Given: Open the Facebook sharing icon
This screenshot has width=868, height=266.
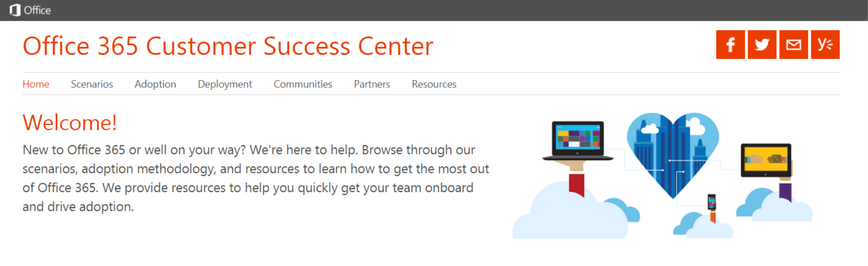Looking at the screenshot, I should (730, 44).
